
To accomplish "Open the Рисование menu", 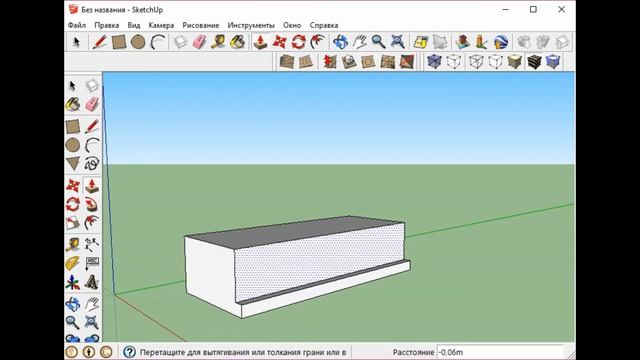I will pyautogui.click(x=201, y=25).
